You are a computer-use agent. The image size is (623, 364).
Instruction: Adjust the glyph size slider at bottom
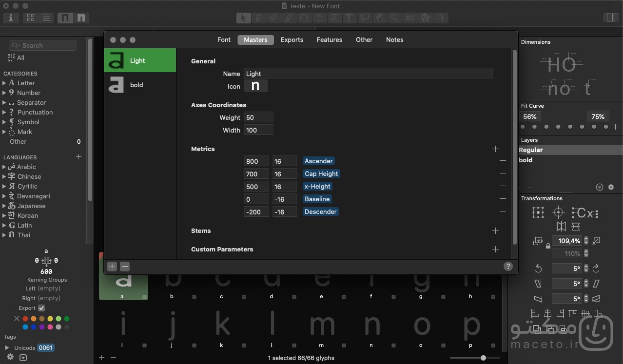tap(483, 358)
